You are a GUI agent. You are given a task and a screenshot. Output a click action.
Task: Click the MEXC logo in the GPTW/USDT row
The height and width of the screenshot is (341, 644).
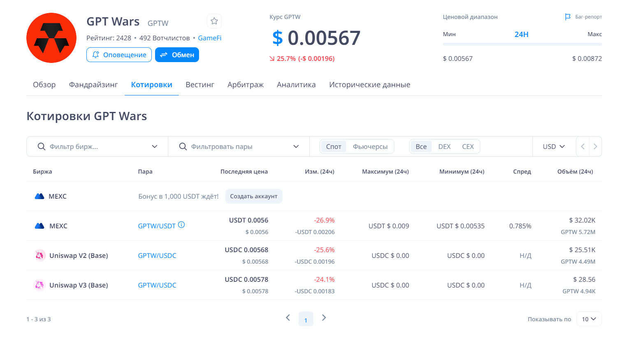point(39,226)
